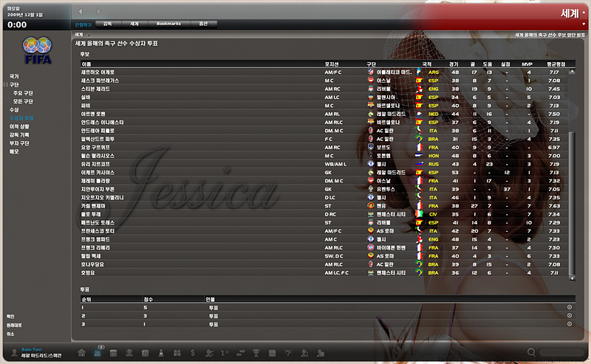The width and height of the screenshot is (591, 364).
Task: Click the FIFA logo in sidebar
Action: (x=36, y=51)
